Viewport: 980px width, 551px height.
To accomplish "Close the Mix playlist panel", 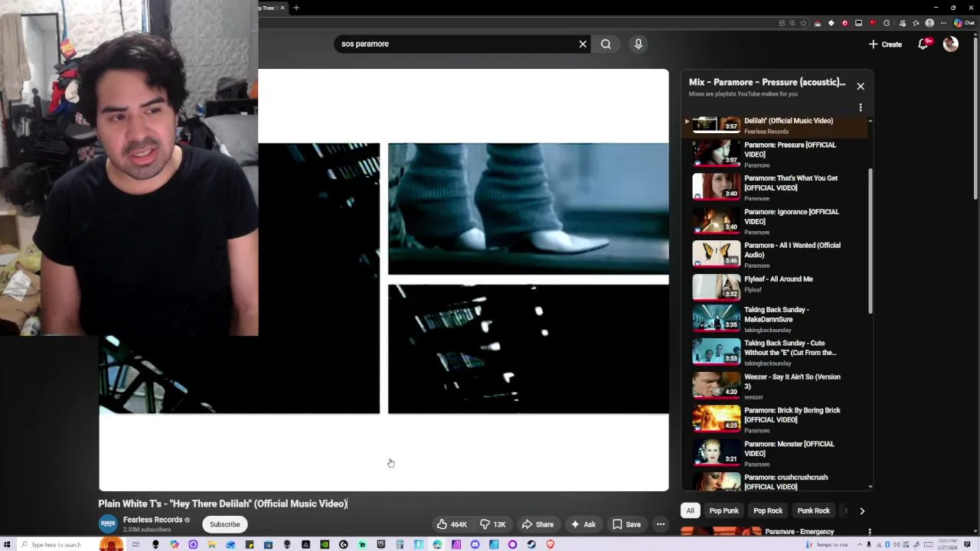I will pos(861,86).
